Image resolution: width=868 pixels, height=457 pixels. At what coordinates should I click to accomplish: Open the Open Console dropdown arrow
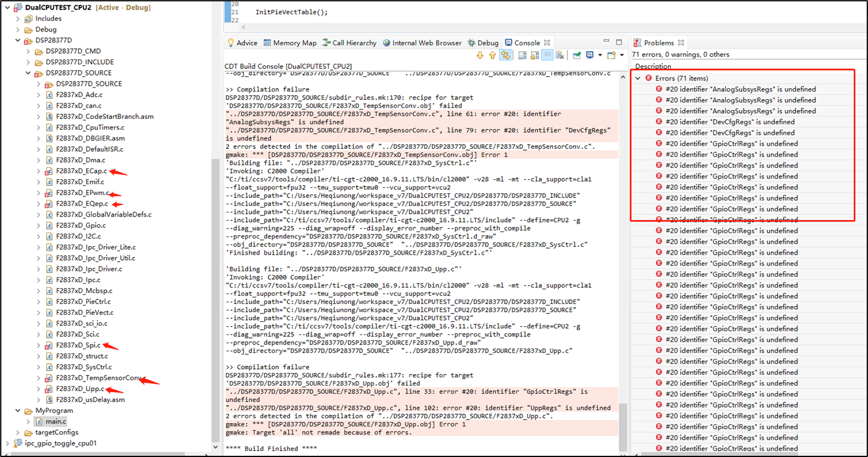[622, 55]
